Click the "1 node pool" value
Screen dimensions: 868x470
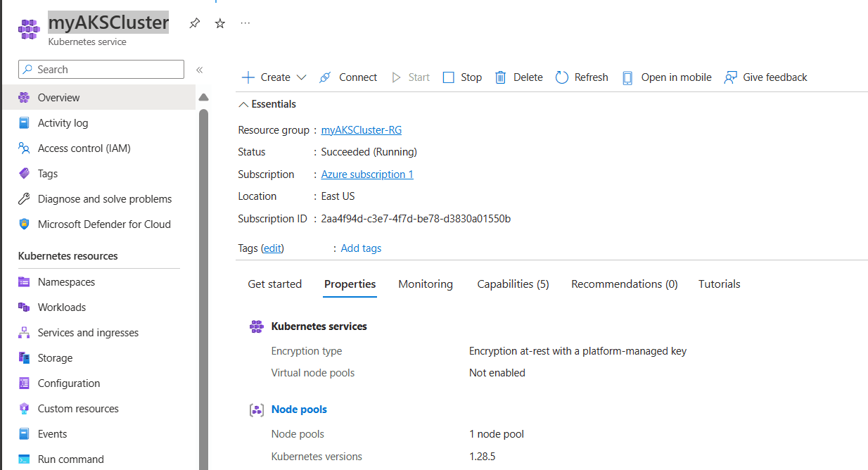tap(497, 434)
